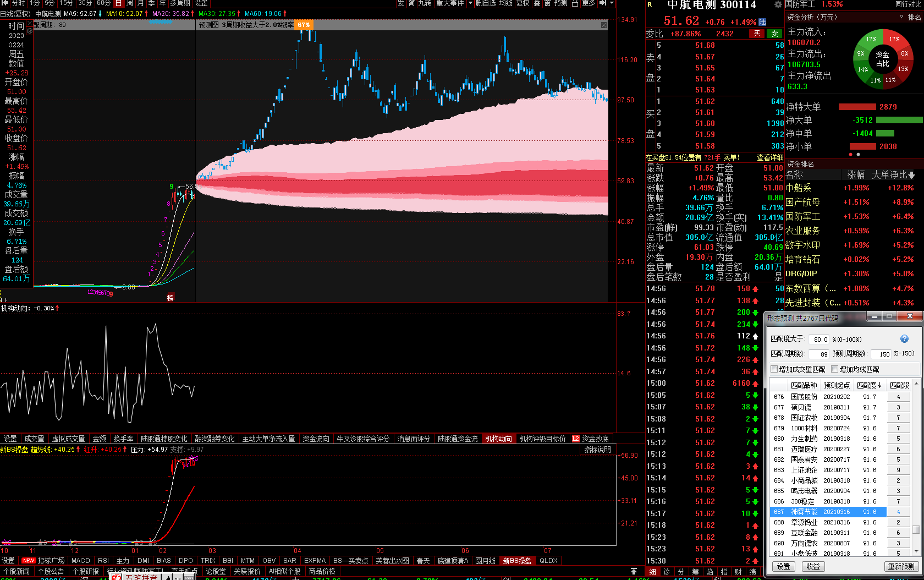
Task: Click the red NEW badge beside 指标广场
Action: [29, 561]
